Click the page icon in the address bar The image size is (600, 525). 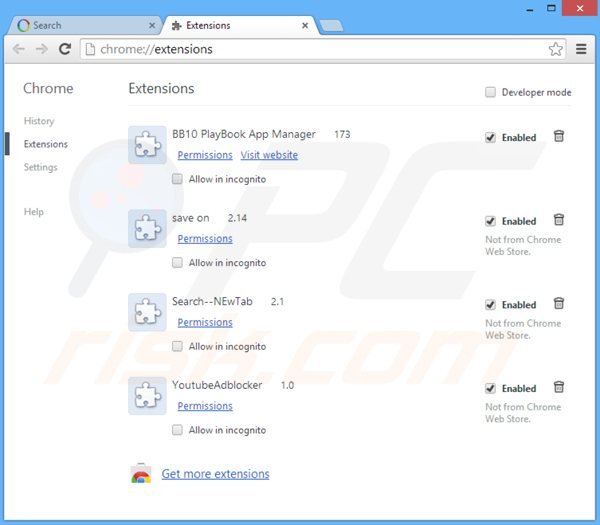pyautogui.click(x=90, y=49)
